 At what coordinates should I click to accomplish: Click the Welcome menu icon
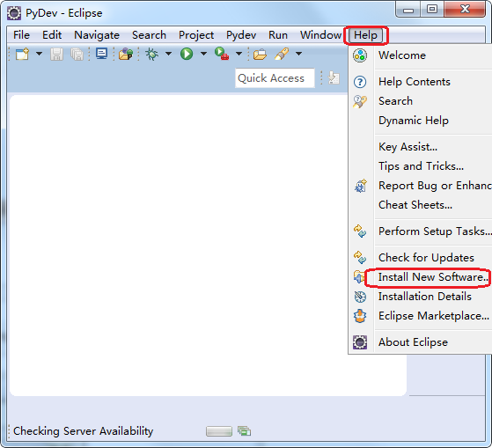tap(360, 55)
